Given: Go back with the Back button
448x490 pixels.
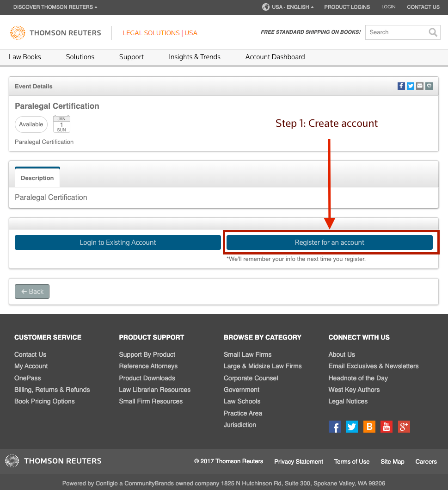Looking at the screenshot, I should tap(32, 292).
